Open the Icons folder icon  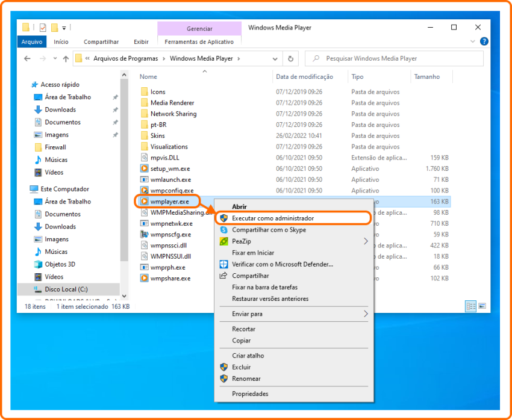coord(145,92)
